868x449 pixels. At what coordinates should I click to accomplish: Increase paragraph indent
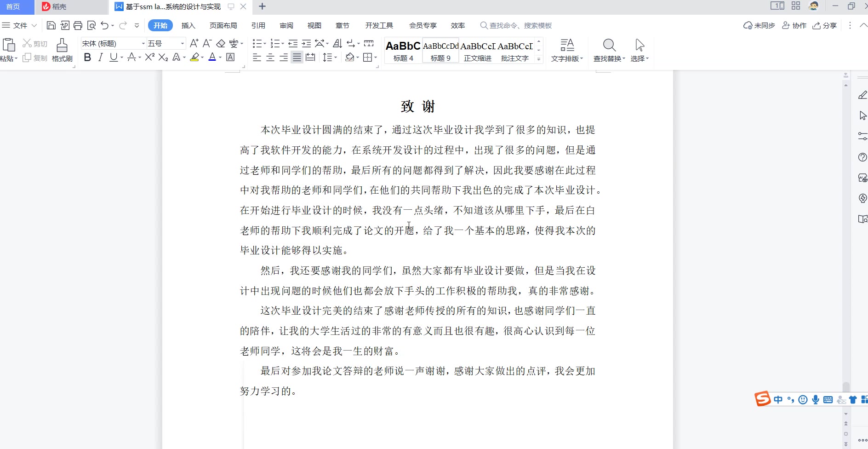pos(306,43)
